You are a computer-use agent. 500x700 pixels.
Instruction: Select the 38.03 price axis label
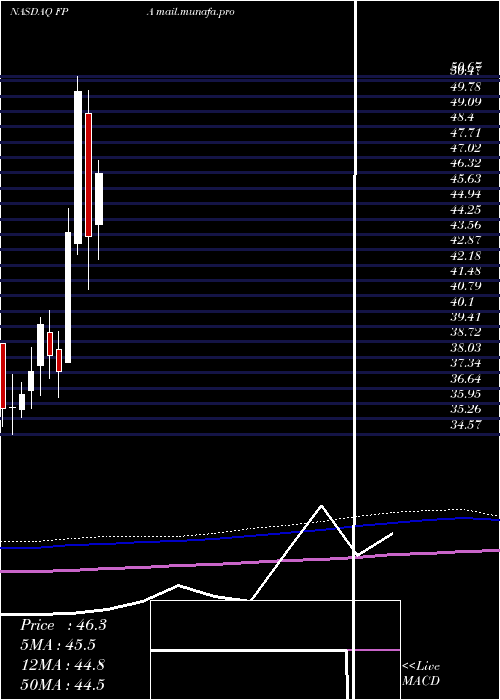(466, 348)
